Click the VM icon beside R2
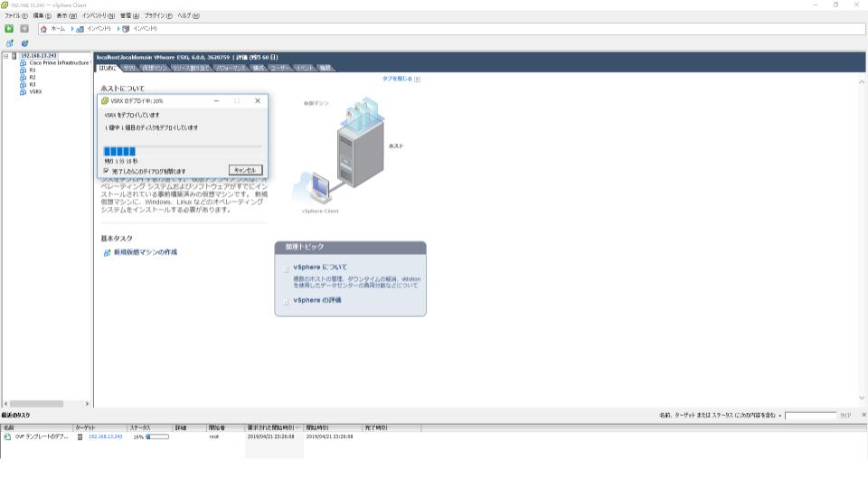This screenshot has width=868, height=488. 24,78
